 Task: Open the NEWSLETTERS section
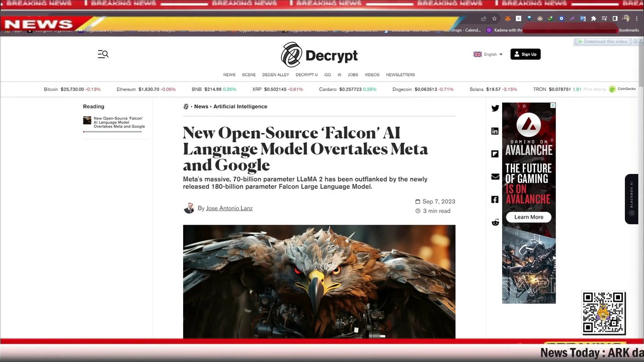[400, 75]
